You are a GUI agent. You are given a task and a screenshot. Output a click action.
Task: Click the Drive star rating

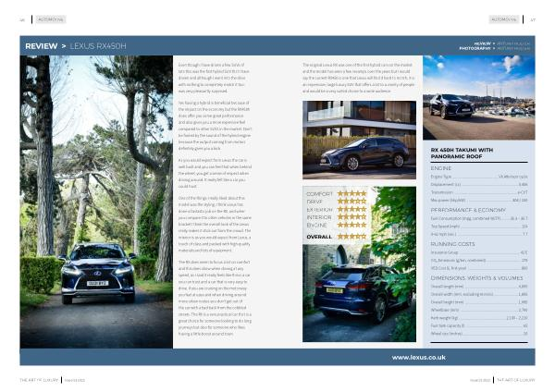tap(351, 202)
